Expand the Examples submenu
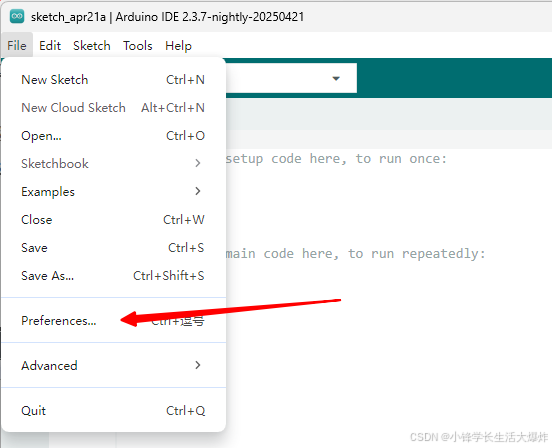Screen dimensions: 552x448 click(x=113, y=191)
